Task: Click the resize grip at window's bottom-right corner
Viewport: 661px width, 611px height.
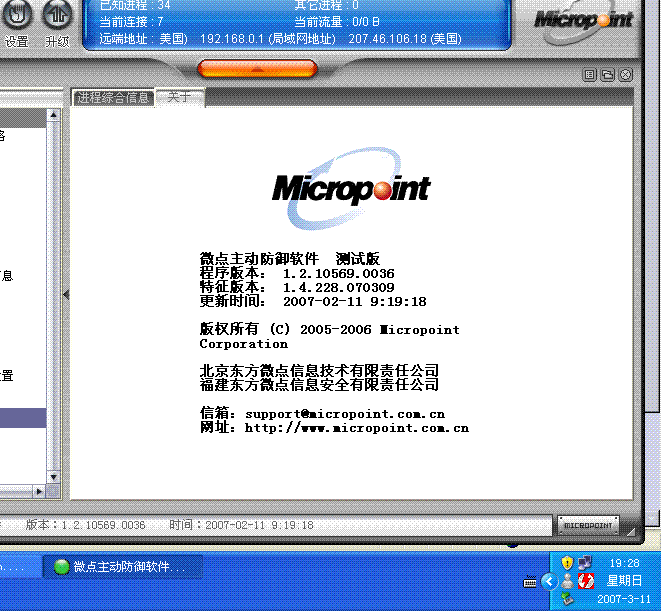Action: (631, 532)
